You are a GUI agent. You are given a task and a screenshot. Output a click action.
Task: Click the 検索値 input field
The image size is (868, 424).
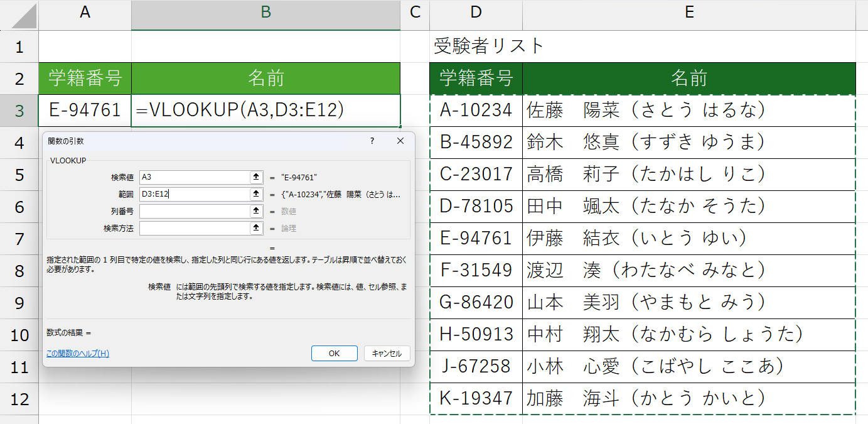[x=194, y=177]
